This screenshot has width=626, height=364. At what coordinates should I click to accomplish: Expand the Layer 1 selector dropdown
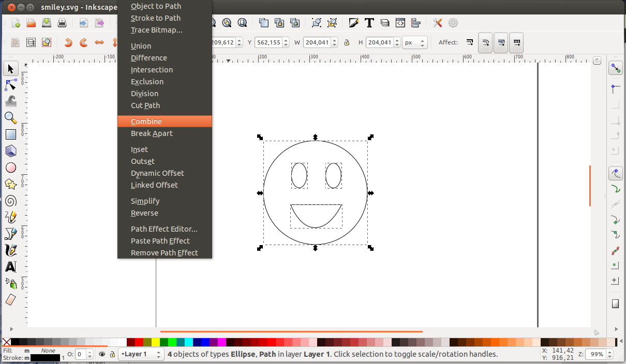[141, 354]
